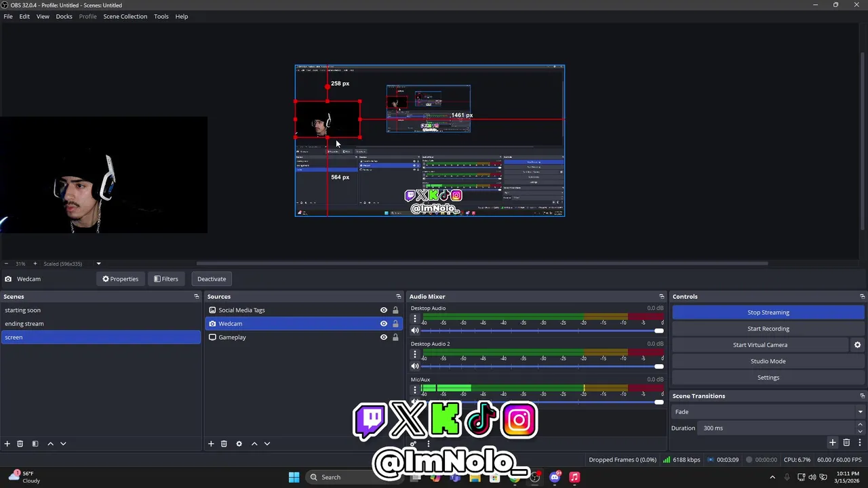Undock the Sources panel
The height and width of the screenshot is (488, 868).
[398, 297]
